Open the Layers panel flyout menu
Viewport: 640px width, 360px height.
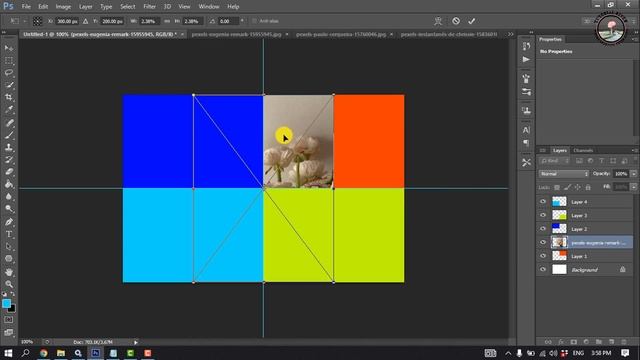(x=634, y=151)
